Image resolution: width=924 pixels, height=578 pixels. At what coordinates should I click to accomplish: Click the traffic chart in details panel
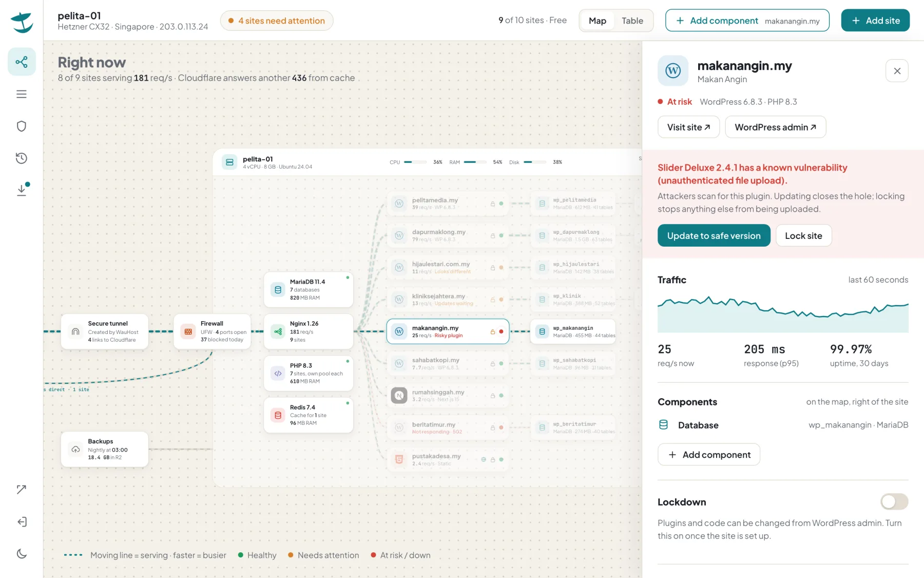coord(783,314)
